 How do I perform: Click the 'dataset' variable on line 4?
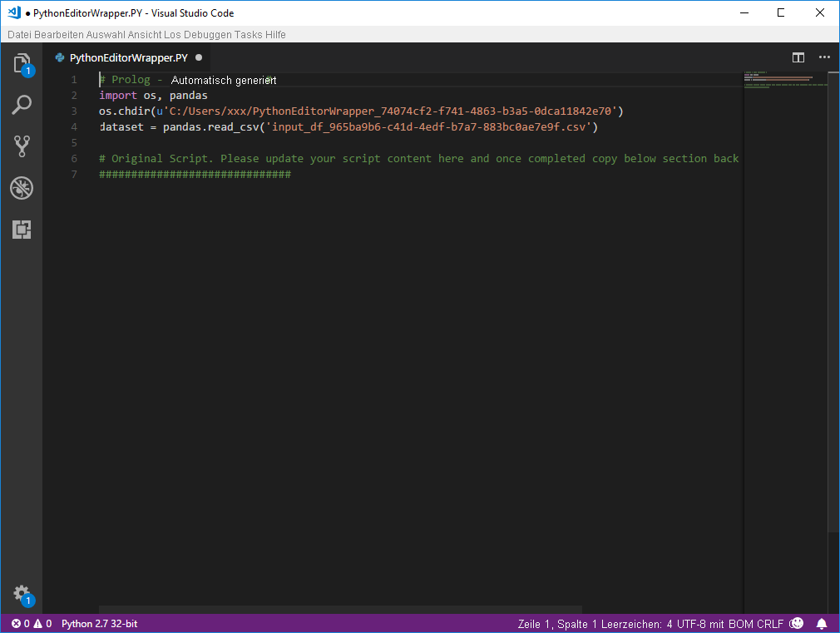click(x=121, y=127)
